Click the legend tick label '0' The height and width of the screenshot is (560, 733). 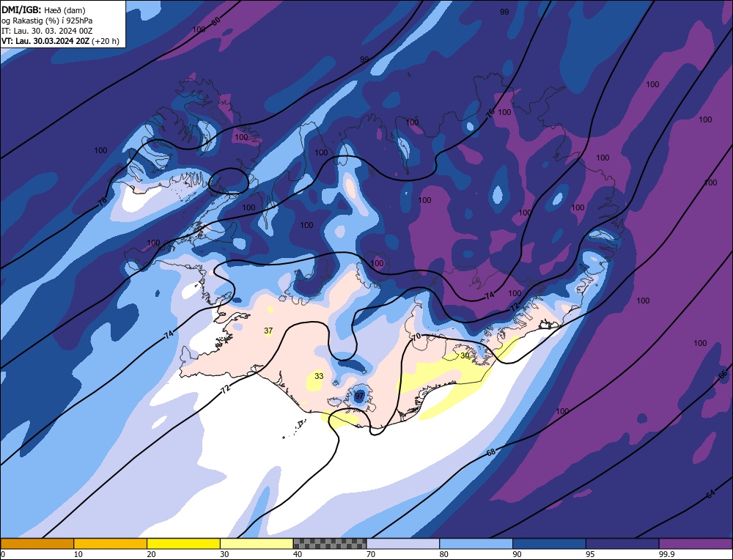(x=3, y=554)
